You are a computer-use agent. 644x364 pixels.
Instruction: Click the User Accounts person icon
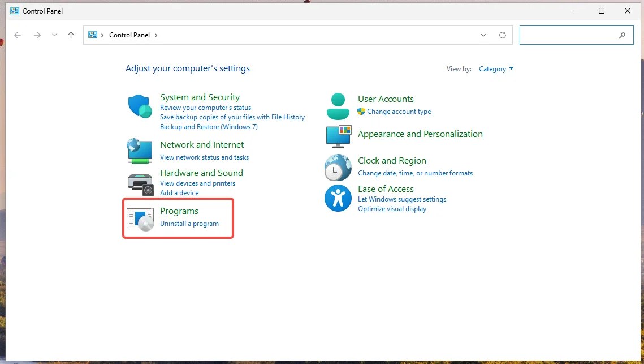point(338,106)
